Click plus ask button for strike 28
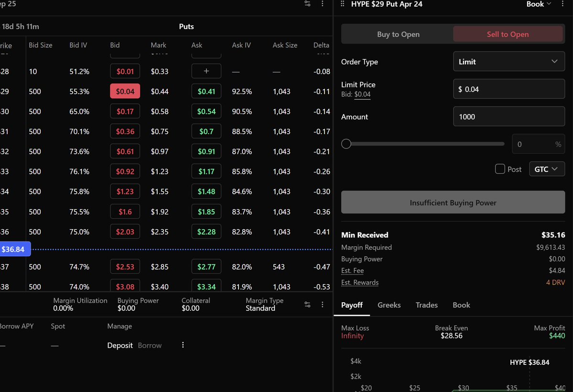The width and height of the screenshot is (573, 392). pyautogui.click(x=206, y=71)
